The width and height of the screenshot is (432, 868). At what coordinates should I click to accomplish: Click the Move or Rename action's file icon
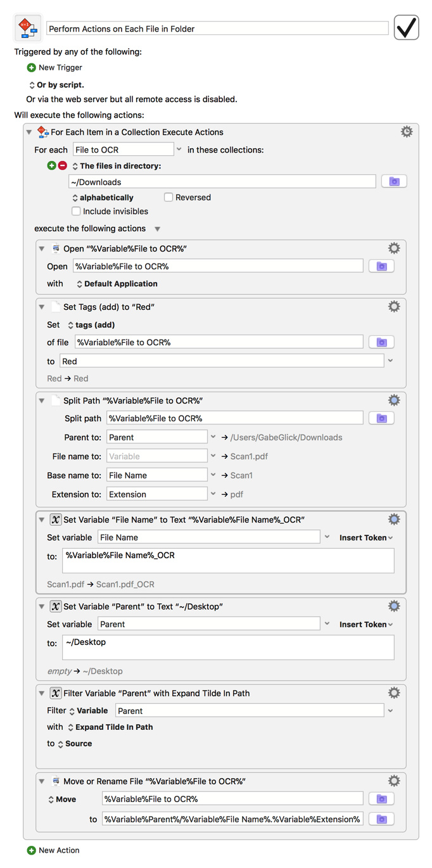point(56,782)
